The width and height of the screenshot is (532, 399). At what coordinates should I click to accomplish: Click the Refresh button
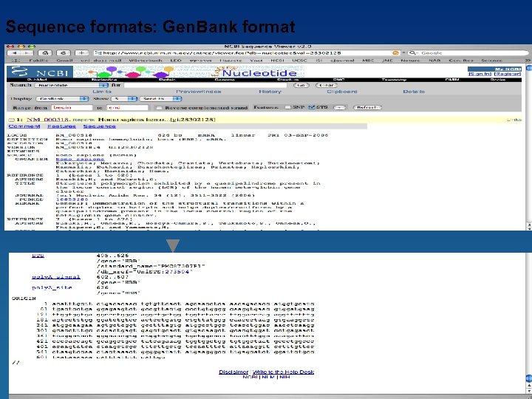(x=367, y=107)
